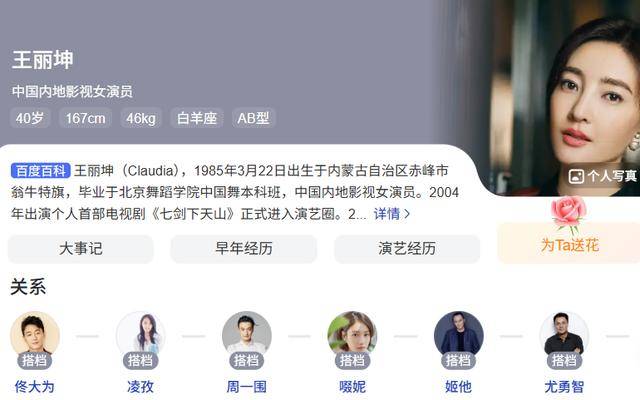The width and height of the screenshot is (640, 400).
Task: Open 佟大为 avatar thumbnail
Action: [35, 335]
